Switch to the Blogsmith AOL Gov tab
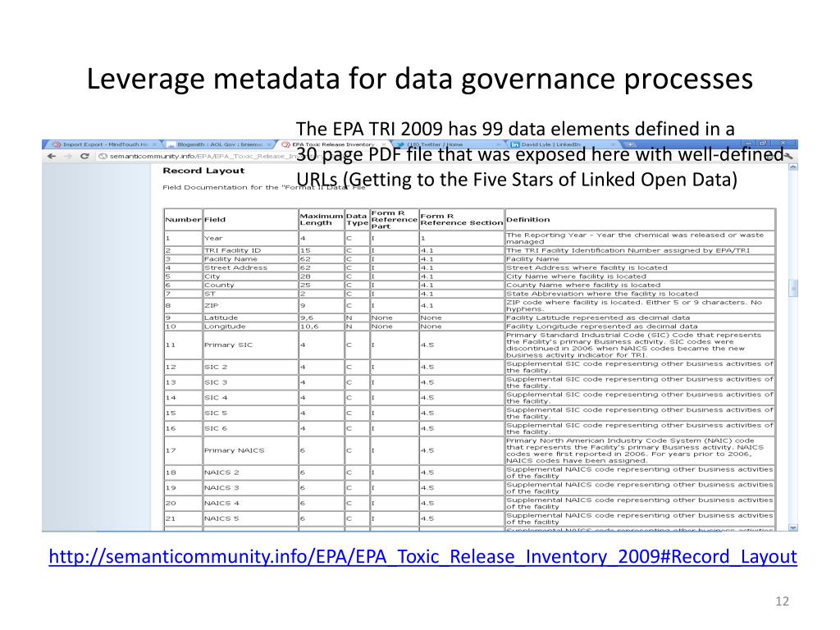The width and height of the screenshot is (840, 630). pos(218,144)
